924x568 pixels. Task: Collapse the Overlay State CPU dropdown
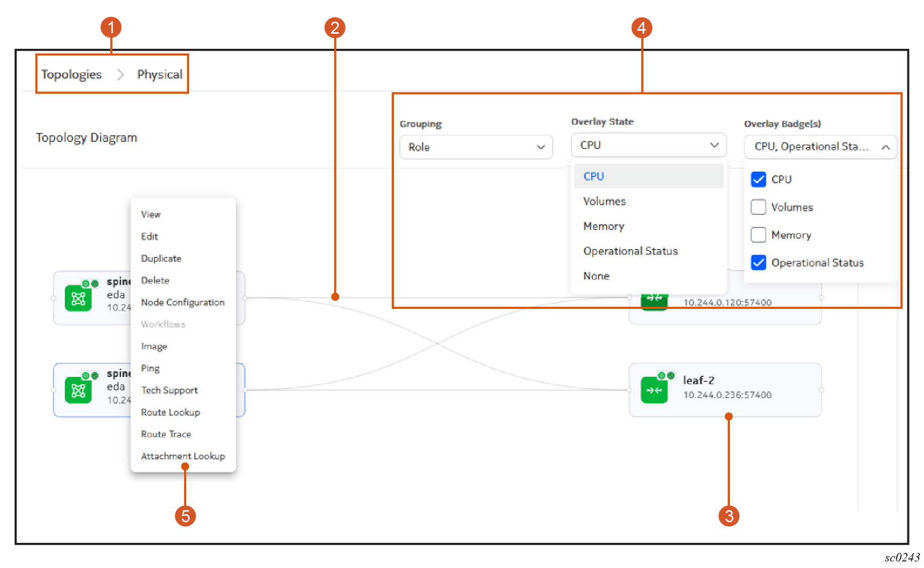click(648, 145)
